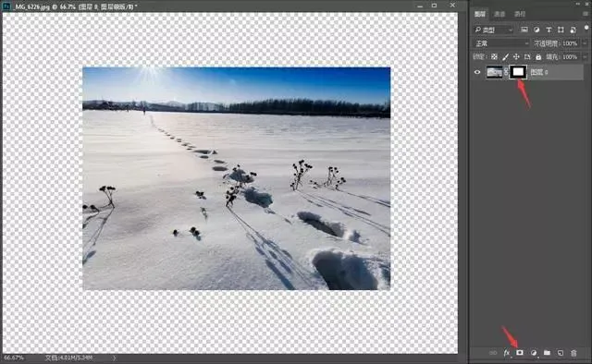Open the blend mode dropdown
The height and width of the screenshot is (364, 592).
pos(501,43)
